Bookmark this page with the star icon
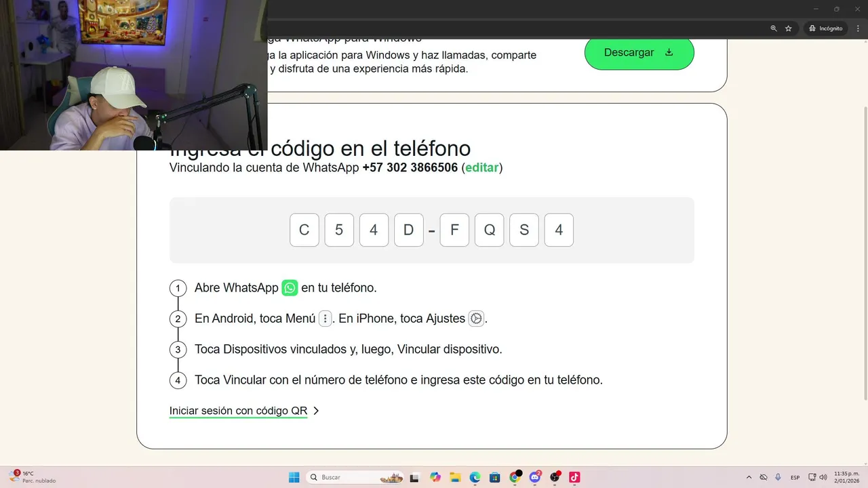This screenshot has width=868, height=488. pos(788,28)
